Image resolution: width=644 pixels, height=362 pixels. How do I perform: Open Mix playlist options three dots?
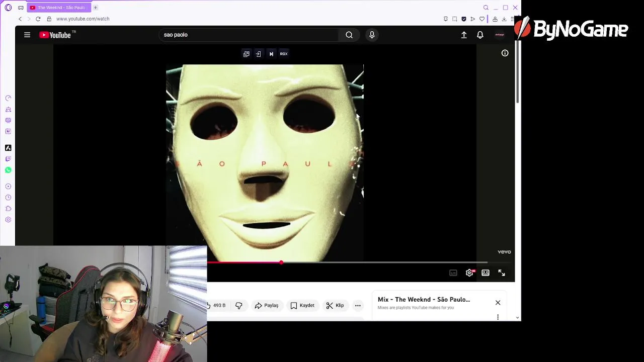coord(498,317)
